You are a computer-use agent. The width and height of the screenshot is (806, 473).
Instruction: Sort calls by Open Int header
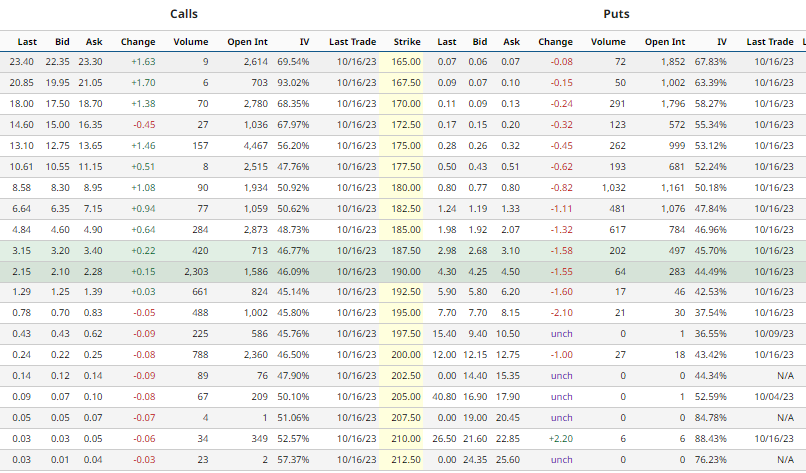pos(247,42)
